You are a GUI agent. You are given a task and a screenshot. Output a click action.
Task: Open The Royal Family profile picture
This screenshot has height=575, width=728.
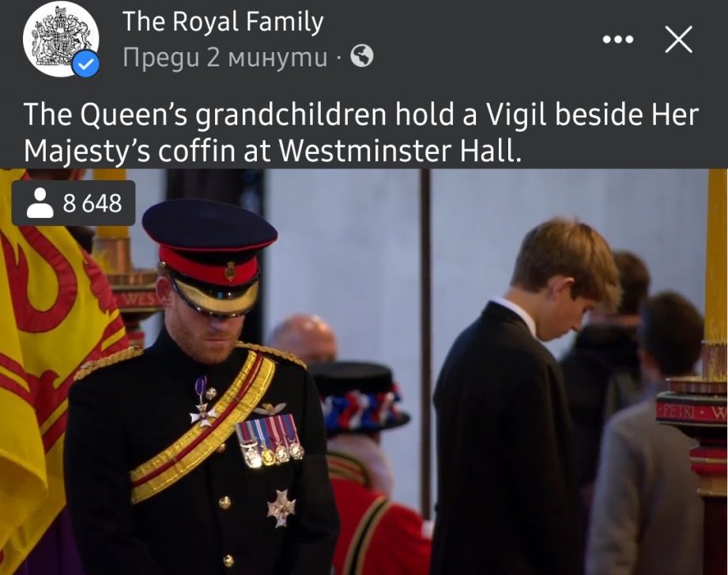click(61, 39)
